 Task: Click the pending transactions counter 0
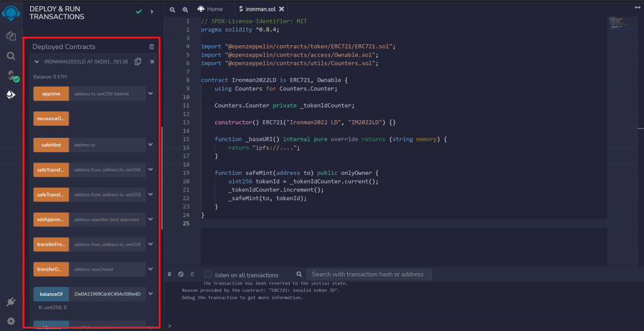pyautogui.click(x=192, y=274)
